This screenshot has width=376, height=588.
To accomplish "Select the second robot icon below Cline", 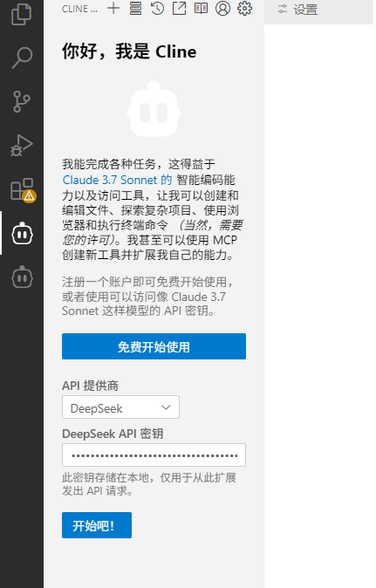I will tap(22, 277).
